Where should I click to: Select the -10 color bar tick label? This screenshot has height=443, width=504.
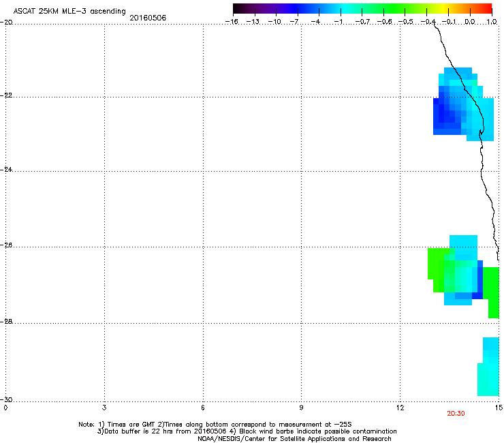coord(274,22)
